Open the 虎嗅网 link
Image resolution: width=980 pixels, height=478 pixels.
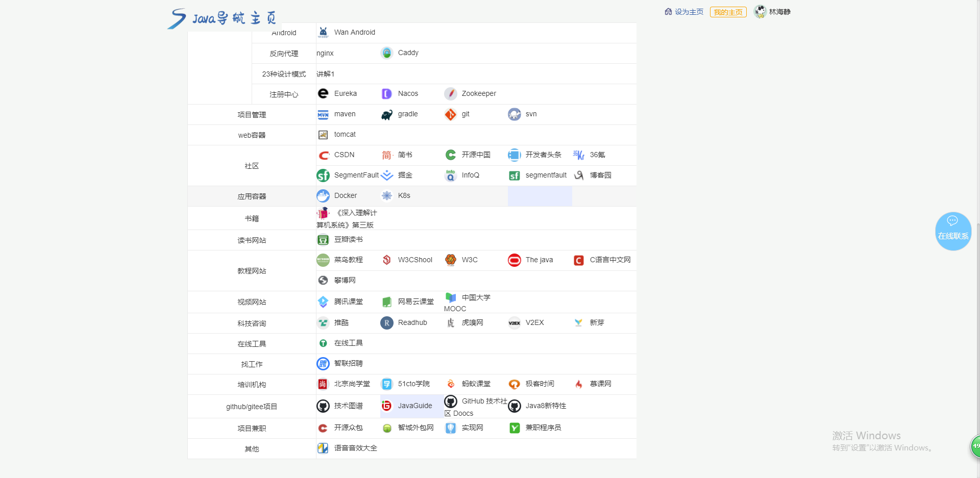(473, 322)
